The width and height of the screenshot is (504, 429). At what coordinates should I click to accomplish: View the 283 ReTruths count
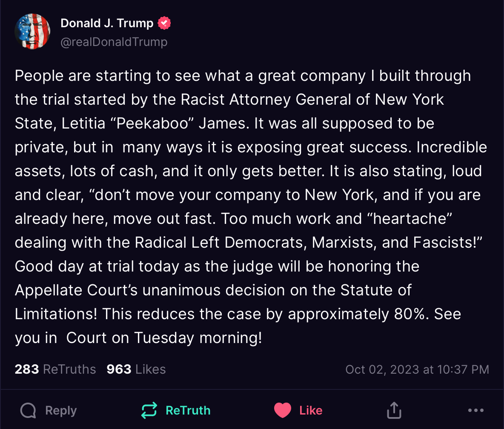(x=55, y=369)
